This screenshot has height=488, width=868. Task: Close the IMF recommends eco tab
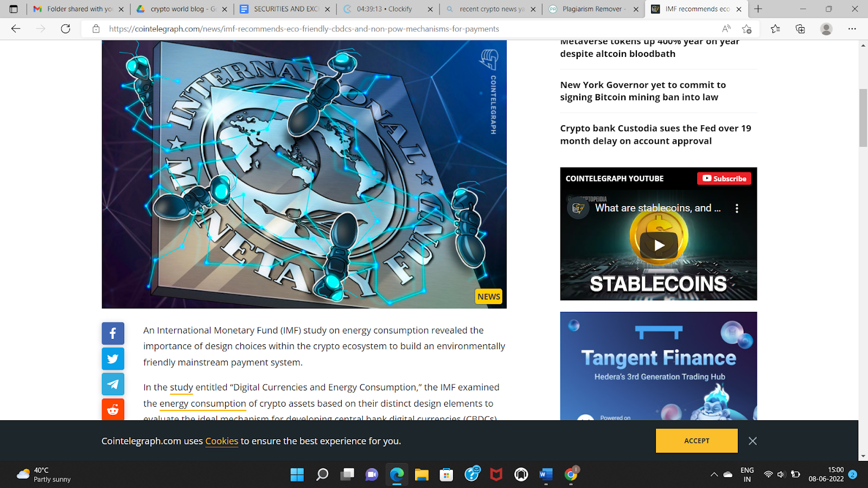click(x=739, y=9)
